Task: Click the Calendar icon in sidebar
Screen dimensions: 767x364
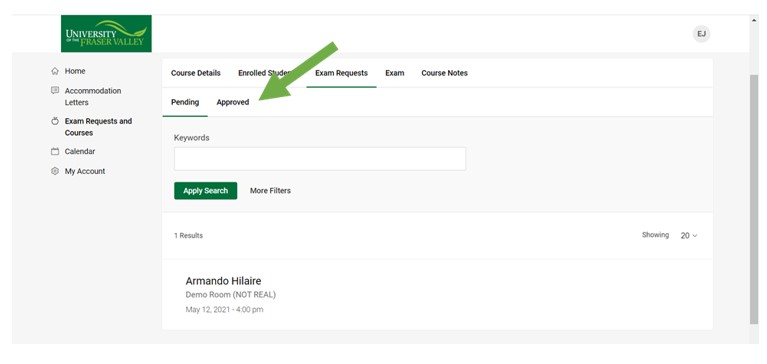Action: coord(55,152)
